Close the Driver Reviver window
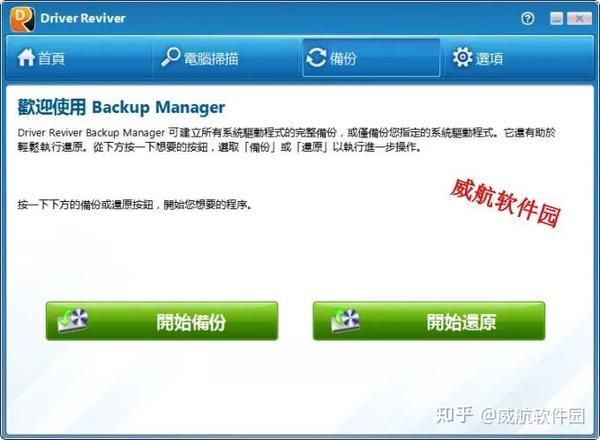The image size is (600, 440). tap(579, 18)
